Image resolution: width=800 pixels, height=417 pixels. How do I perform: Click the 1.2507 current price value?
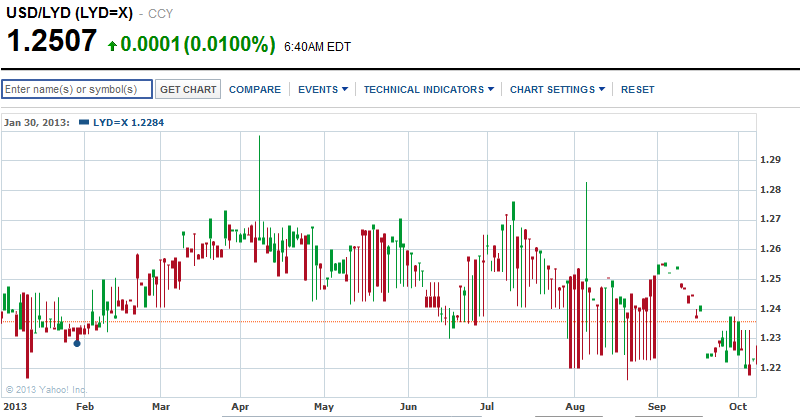coord(52,41)
